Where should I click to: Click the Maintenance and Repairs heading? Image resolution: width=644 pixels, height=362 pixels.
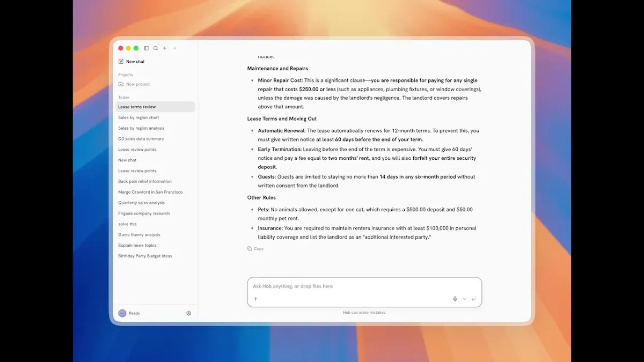[277, 69]
